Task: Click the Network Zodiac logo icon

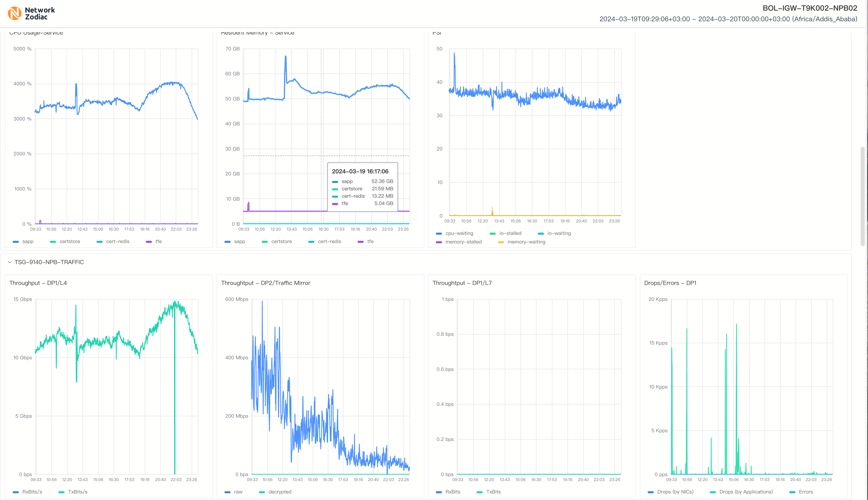Action: pyautogui.click(x=15, y=13)
